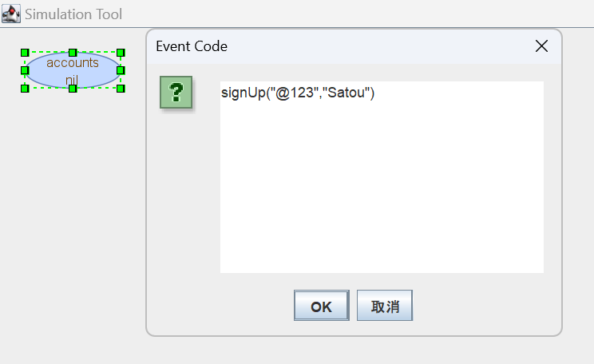This screenshot has height=364, width=594.
Task: Click the signUp code text line
Action: (x=298, y=93)
